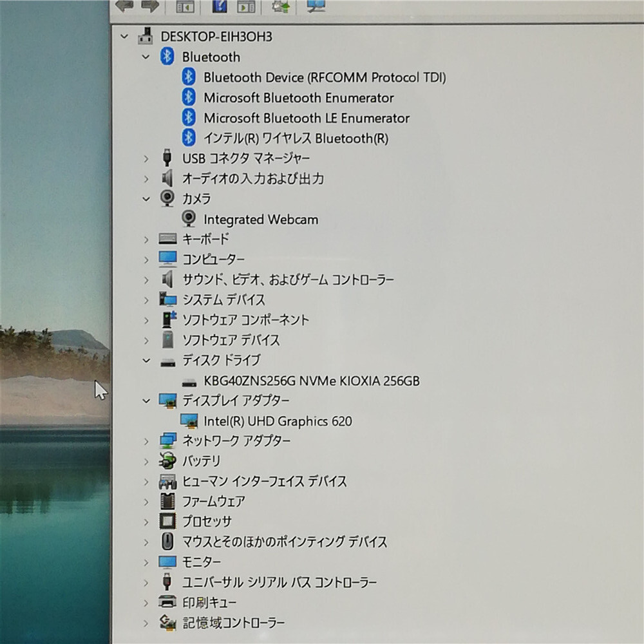Click the ディスプレイ アダプター category icon
The image size is (644, 644).
tap(167, 401)
